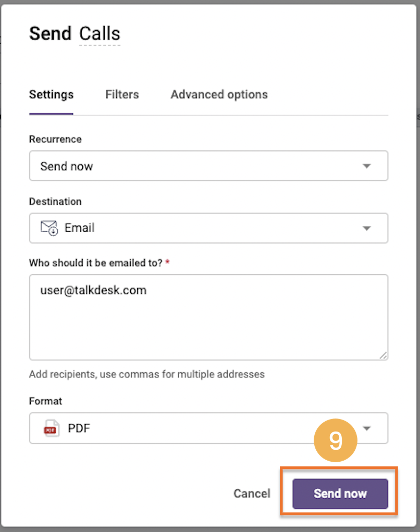Click the Destination dropdown arrow
This screenshot has height=532, width=420.
point(367,229)
